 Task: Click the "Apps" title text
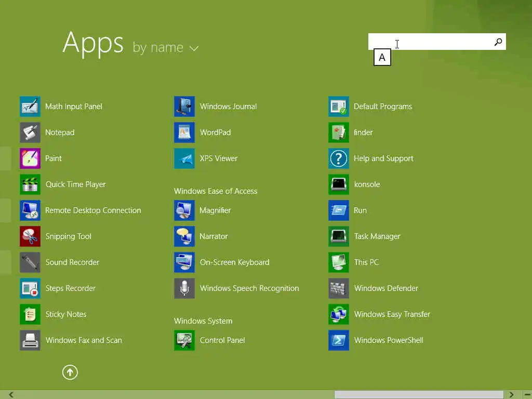pyautogui.click(x=93, y=44)
